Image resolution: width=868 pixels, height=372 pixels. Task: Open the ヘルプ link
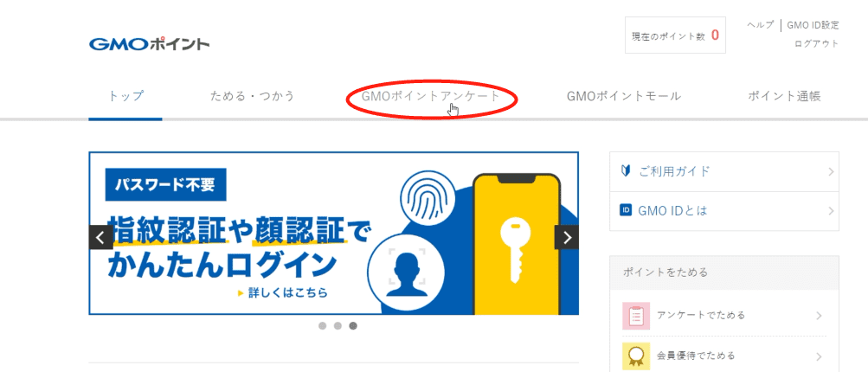[760, 25]
